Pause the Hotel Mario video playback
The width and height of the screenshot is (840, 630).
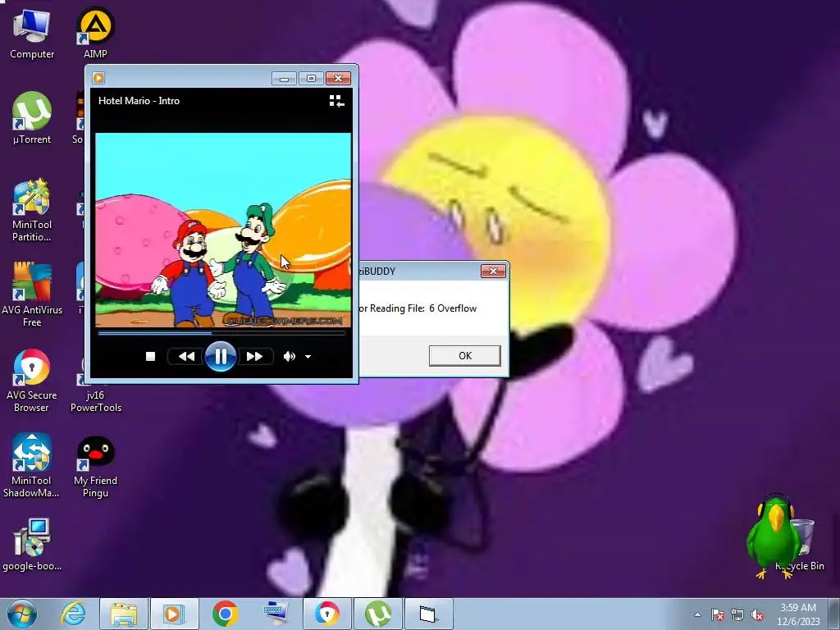[x=220, y=356]
